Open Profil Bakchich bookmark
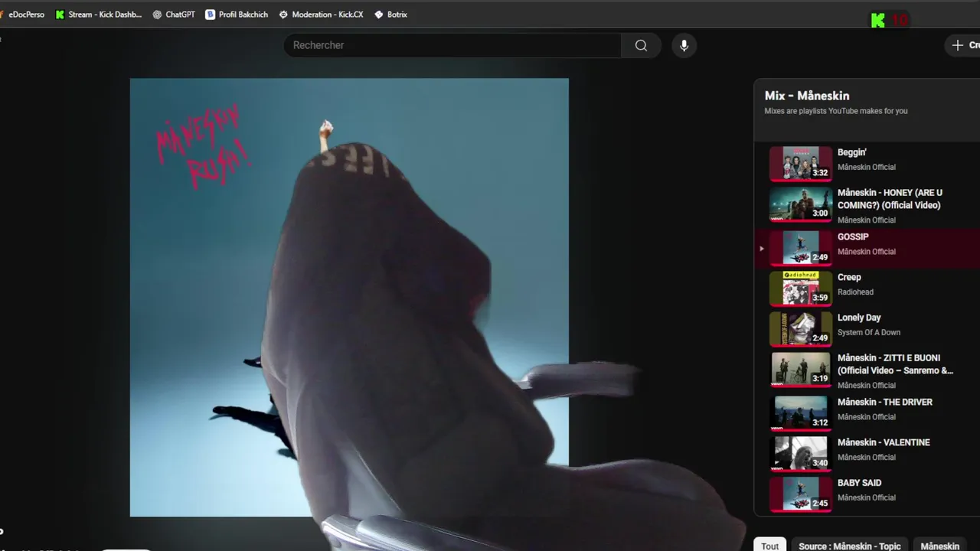 tap(237, 15)
